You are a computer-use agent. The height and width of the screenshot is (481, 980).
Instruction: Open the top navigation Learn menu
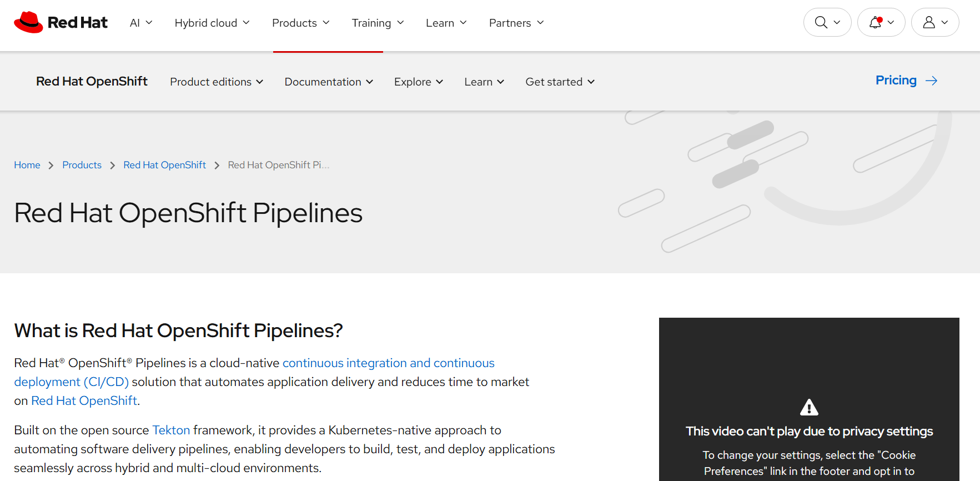click(x=446, y=23)
